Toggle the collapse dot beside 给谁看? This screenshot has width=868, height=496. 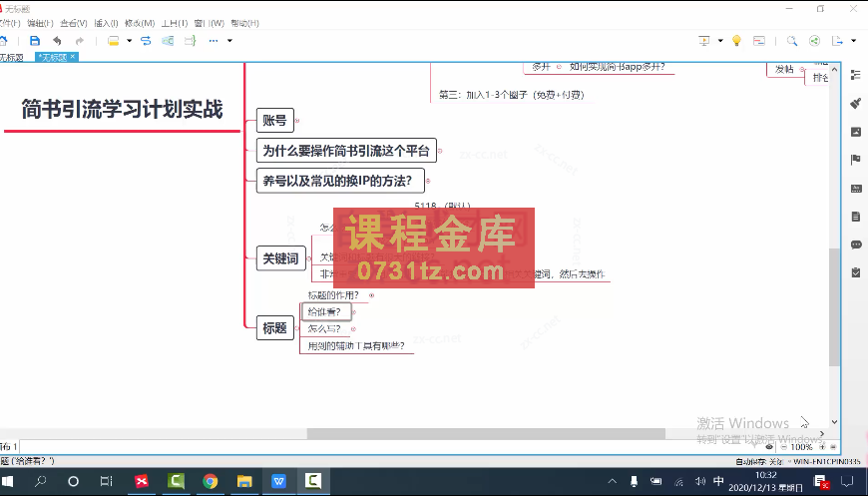tap(354, 312)
